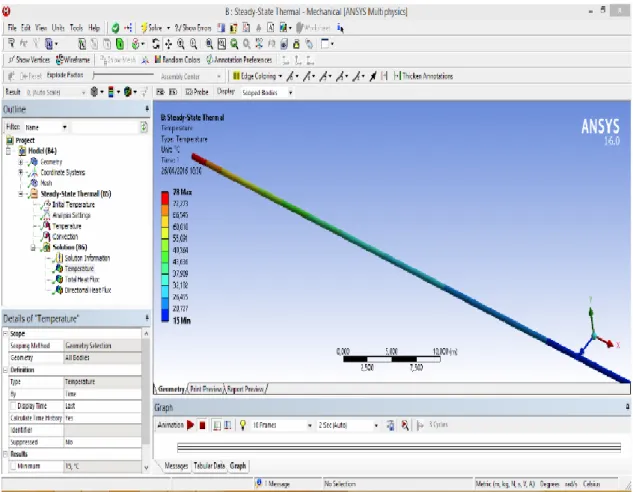Tick the Minimum result checkbox
This screenshot has width=633, height=492.
tap(13, 466)
